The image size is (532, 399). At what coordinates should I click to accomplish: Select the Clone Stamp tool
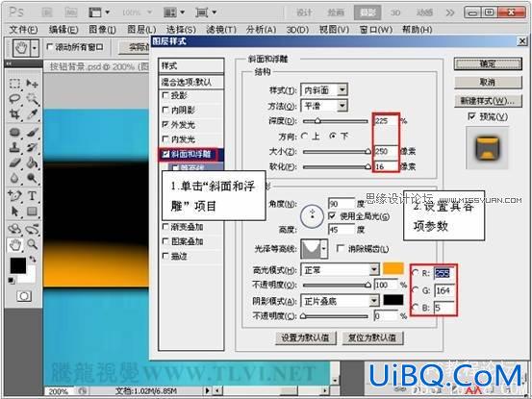[14, 147]
